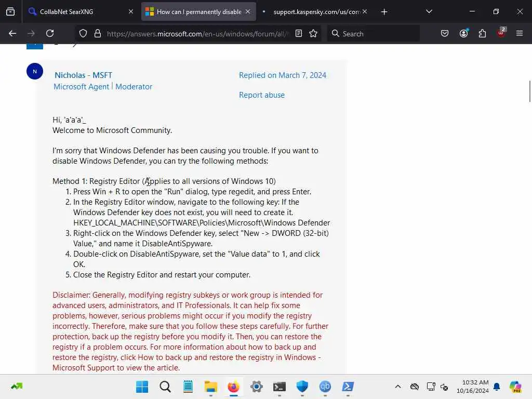Click the Method 1: Registry Editor heading
This screenshot has width=532, height=399.
pyautogui.click(x=164, y=181)
